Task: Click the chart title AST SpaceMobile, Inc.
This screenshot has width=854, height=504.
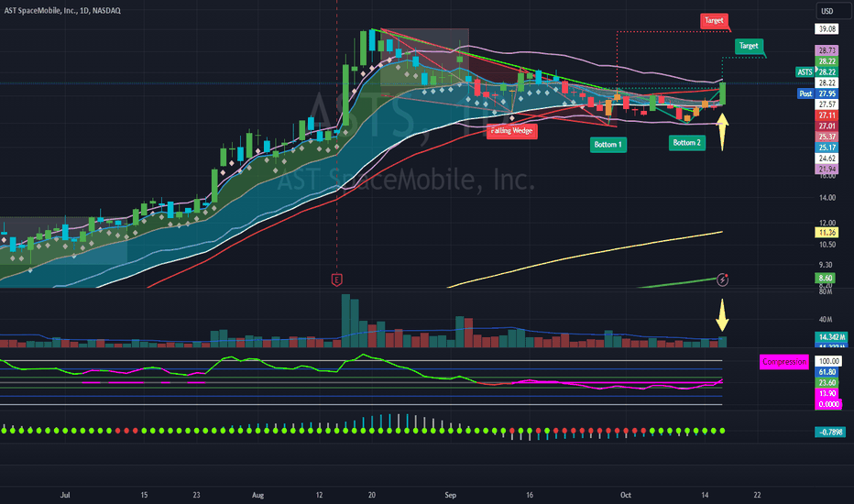Action: click(x=62, y=10)
